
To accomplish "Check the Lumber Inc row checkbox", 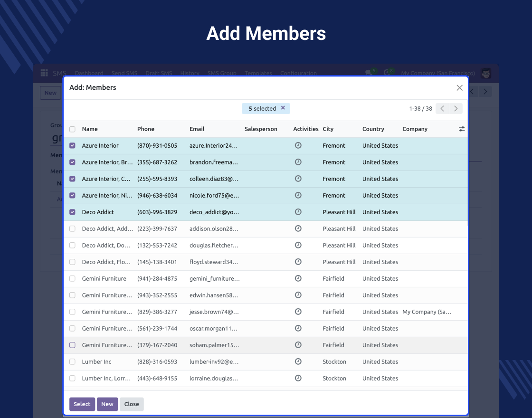I will tap(72, 362).
